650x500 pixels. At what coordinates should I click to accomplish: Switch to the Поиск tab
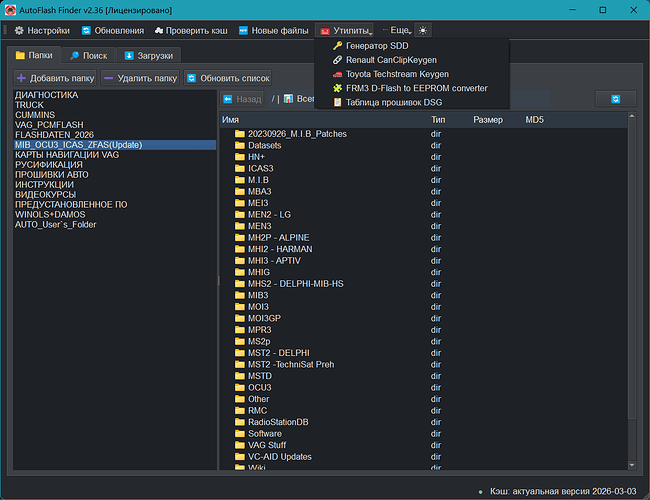click(x=89, y=55)
